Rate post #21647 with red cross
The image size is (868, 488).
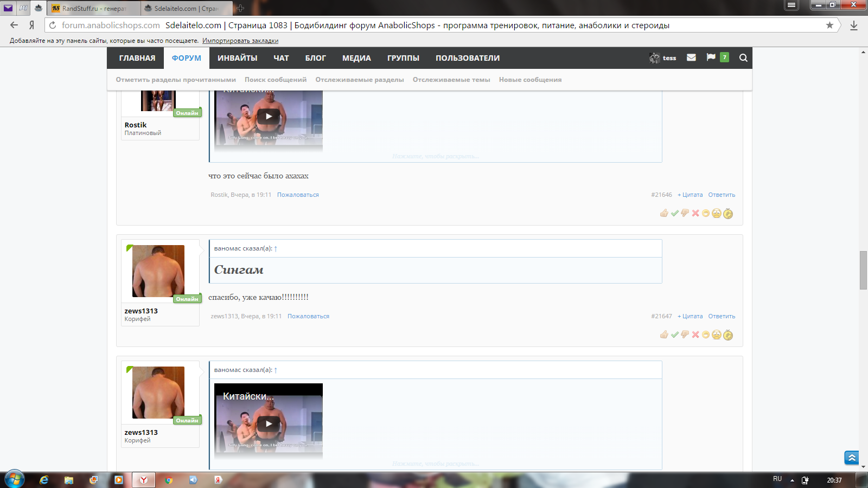[x=695, y=335]
